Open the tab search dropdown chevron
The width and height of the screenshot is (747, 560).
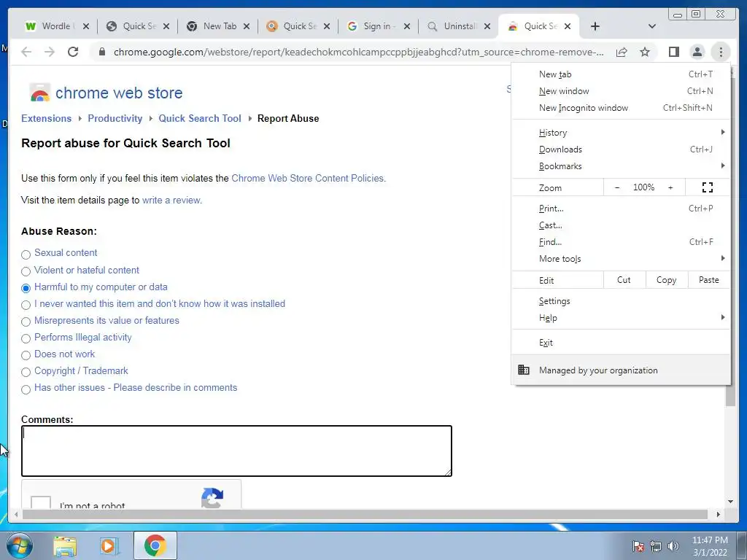[652, 26]
